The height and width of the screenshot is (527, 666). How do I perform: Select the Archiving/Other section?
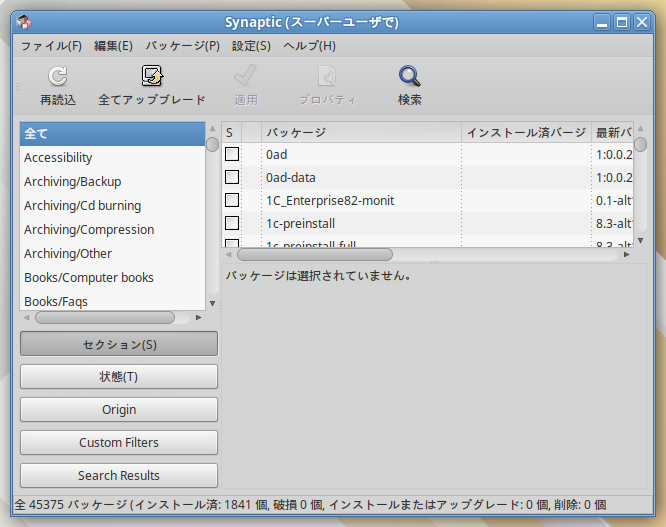[113, 254]
